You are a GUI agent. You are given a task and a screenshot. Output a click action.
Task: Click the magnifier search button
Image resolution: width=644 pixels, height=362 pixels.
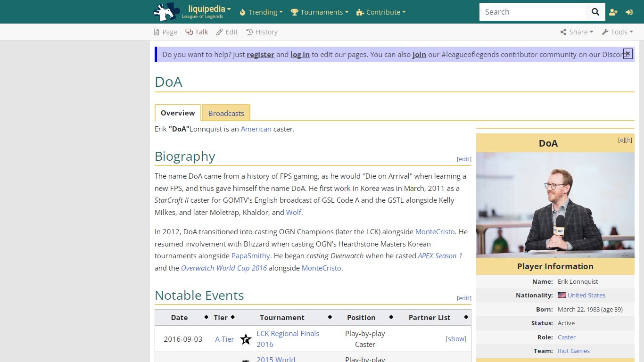click(x=595, y=12)
